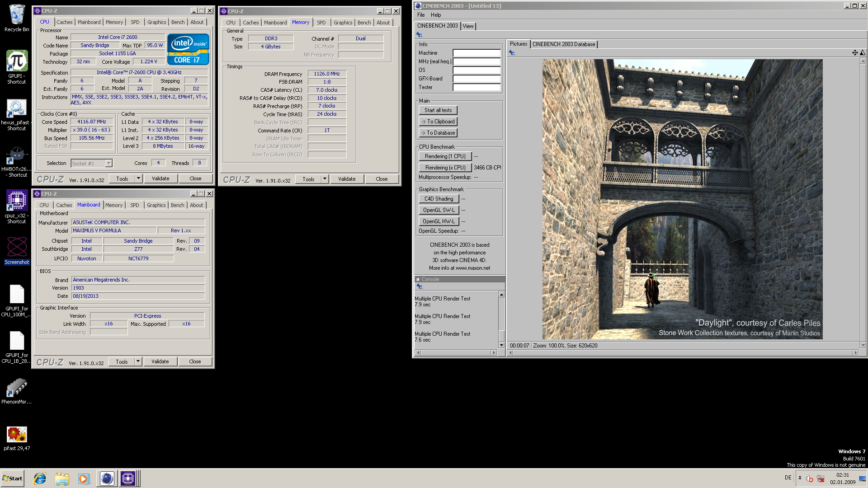
Task: Click the GFX-Board input field
Action: coord(476,79)
